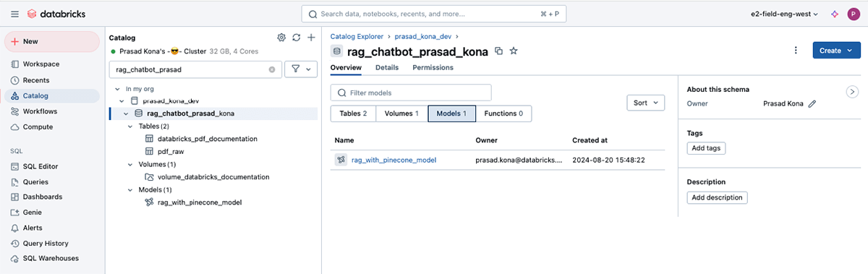
Task: Switch to the Overview tab
Action: click(x=346, y=68)
